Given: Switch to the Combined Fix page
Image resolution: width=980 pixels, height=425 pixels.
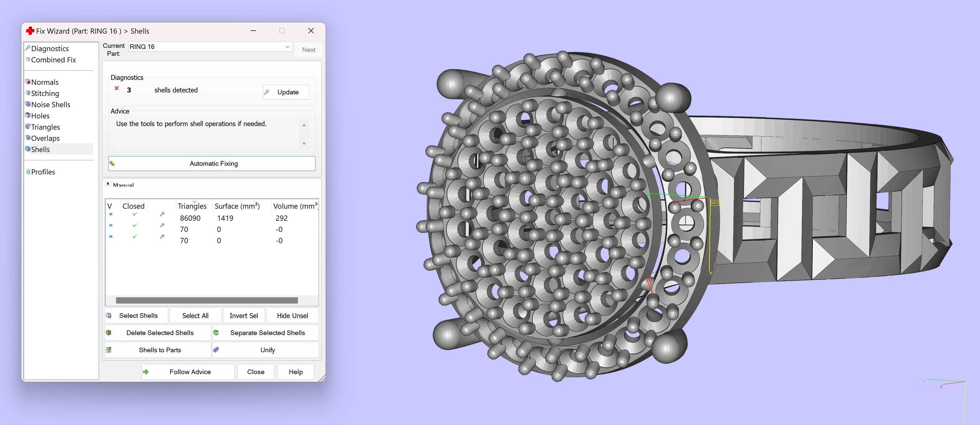Looking at the screenshot, I should pyautogui.click(x=53, y=60).
